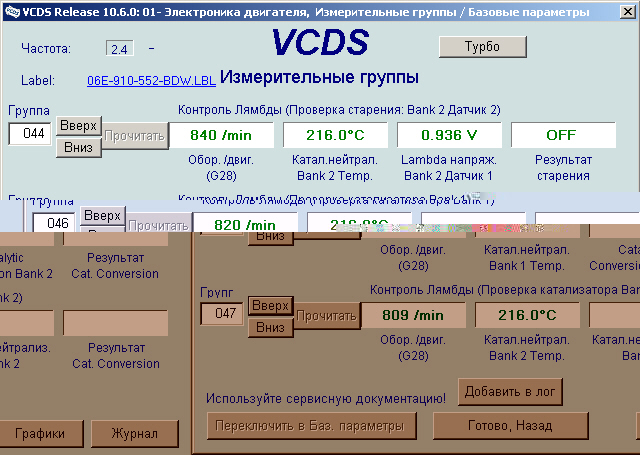
Task: Open the Графики button
Action: coord(40,433)
